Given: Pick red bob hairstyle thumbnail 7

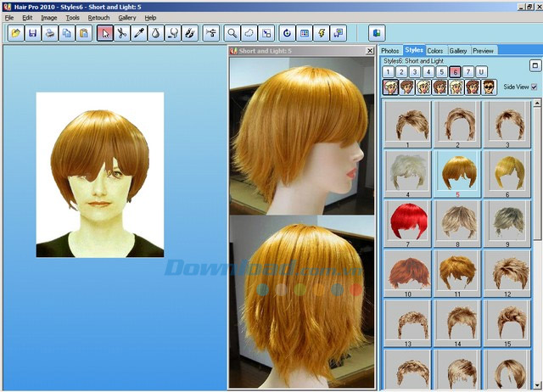Looking at the screenshot, I should point(407,224).
